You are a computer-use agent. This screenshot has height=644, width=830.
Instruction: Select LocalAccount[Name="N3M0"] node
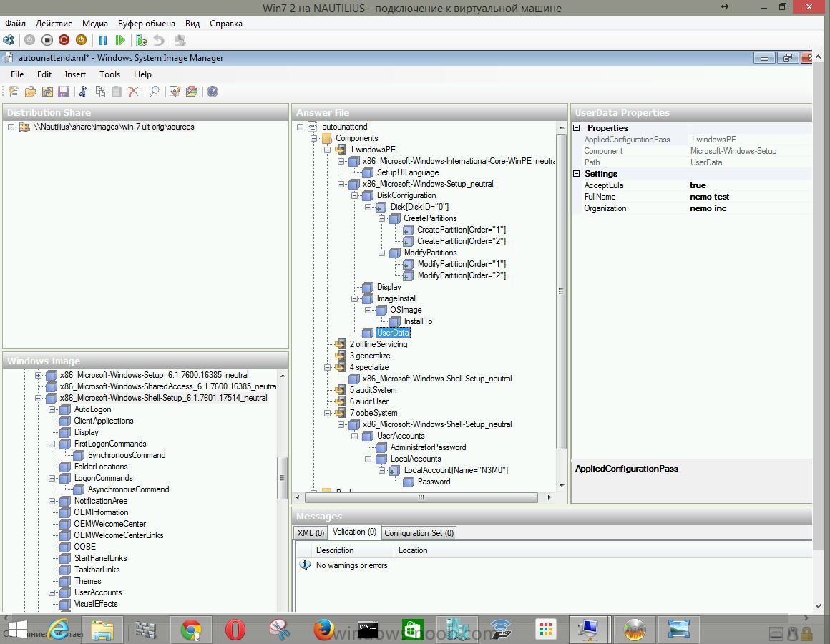456,470
